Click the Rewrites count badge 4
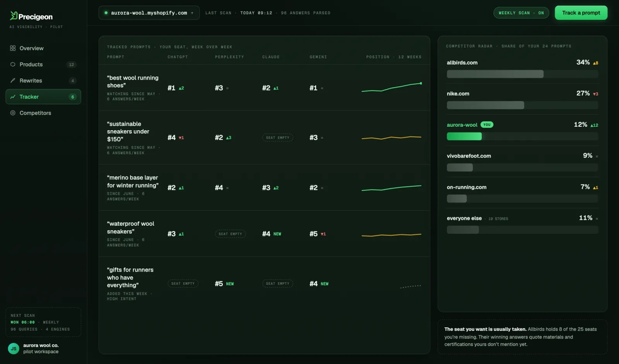 [72, 81]
